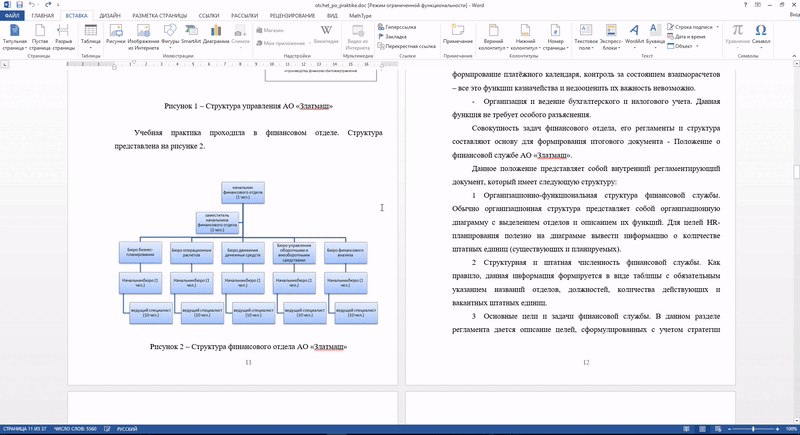Switch to the ДИЗАЙН ribbon tab
800x435 pixels.
[x=110, y=16]
